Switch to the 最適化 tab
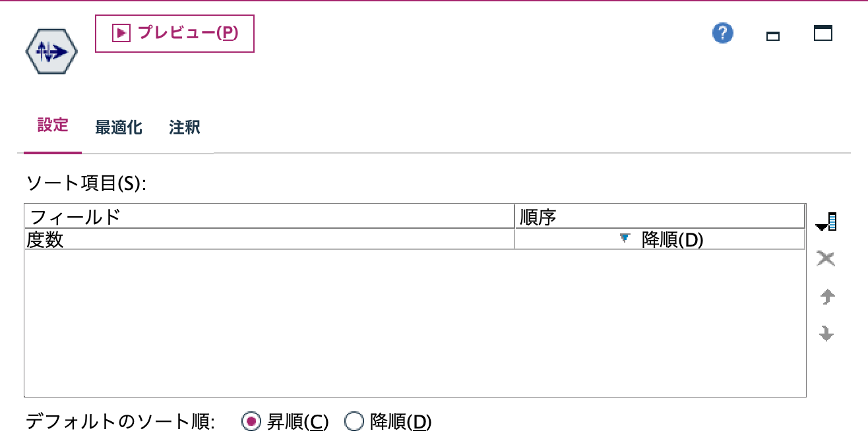Image resolution: width=868 pixels, height=443 pixels. pyautogui.click(x=119, y=127)
